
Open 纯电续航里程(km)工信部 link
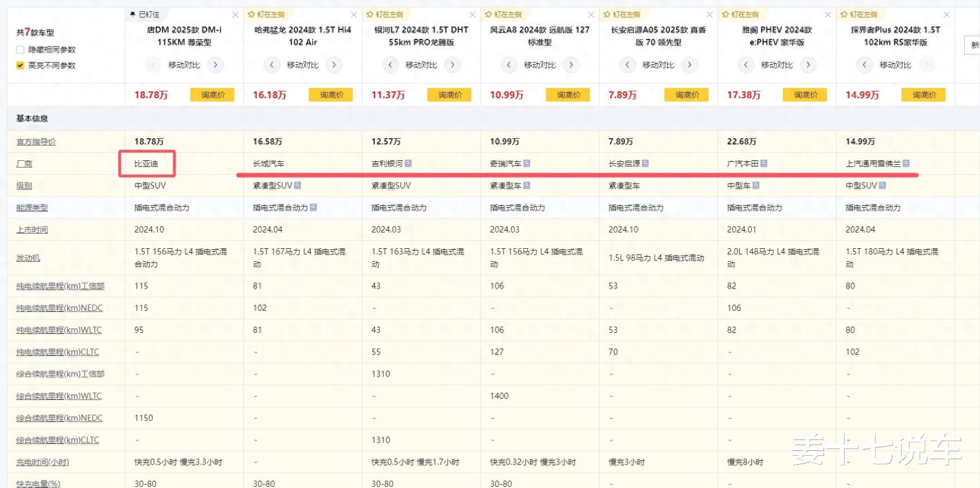point(60,286)
